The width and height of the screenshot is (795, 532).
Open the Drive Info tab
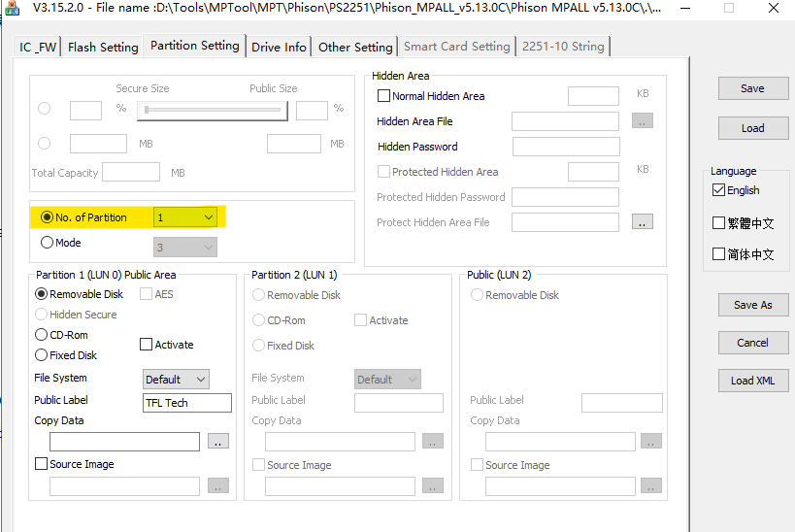(279, 47)
